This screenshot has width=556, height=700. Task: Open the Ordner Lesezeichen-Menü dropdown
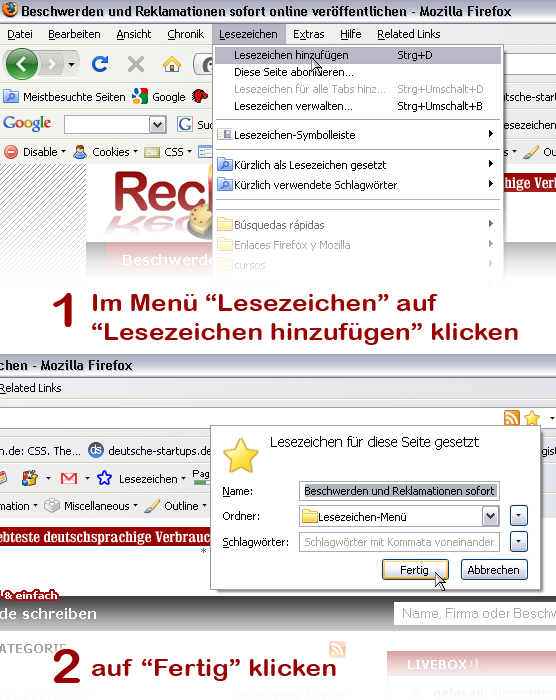tap(399, 517)
